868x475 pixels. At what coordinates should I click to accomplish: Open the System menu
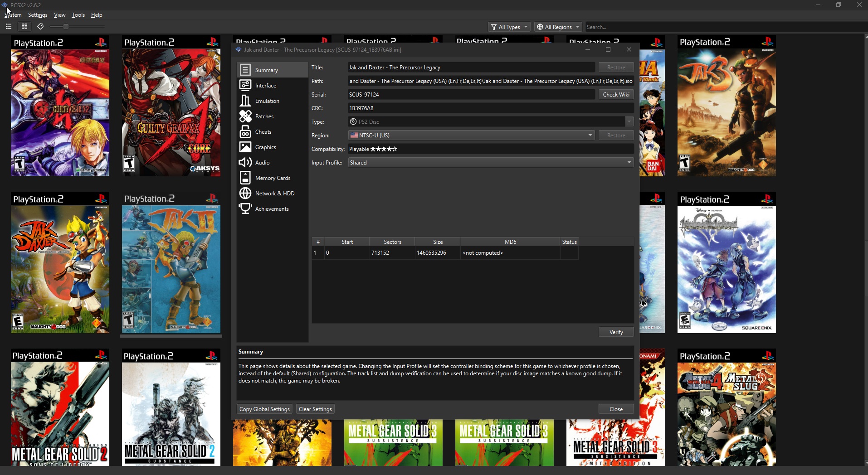(13, 15)
